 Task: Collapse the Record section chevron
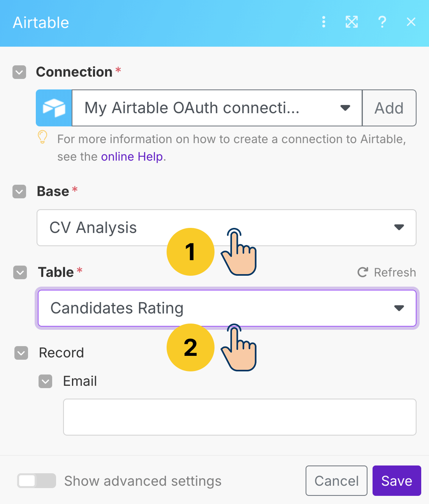point(21,353)
